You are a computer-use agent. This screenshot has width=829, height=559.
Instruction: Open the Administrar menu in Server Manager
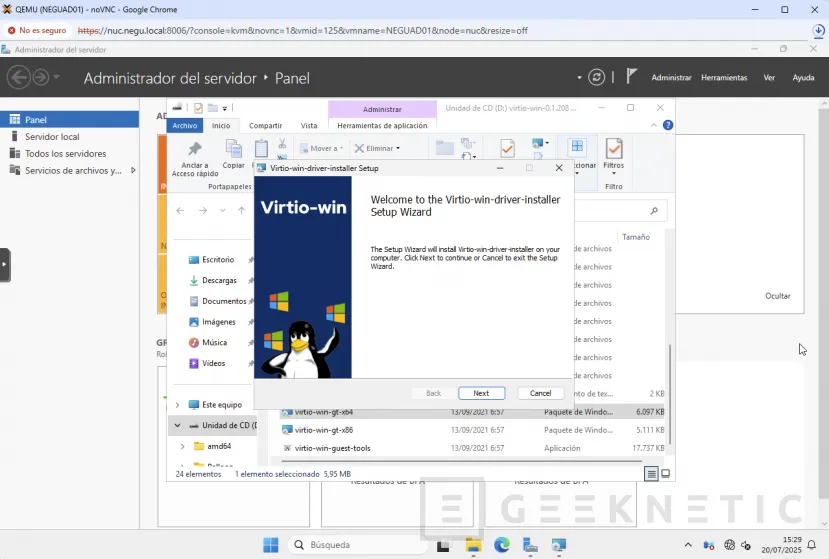pos(671,78)
